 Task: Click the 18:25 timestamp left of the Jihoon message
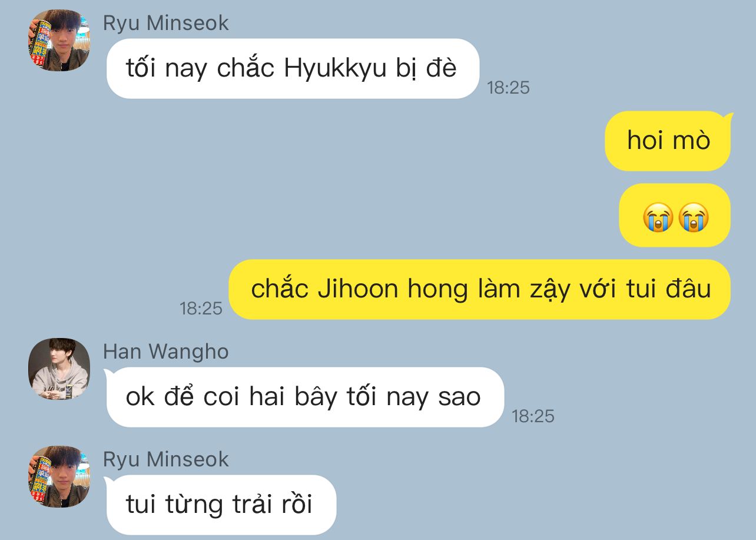click(201, 308)
